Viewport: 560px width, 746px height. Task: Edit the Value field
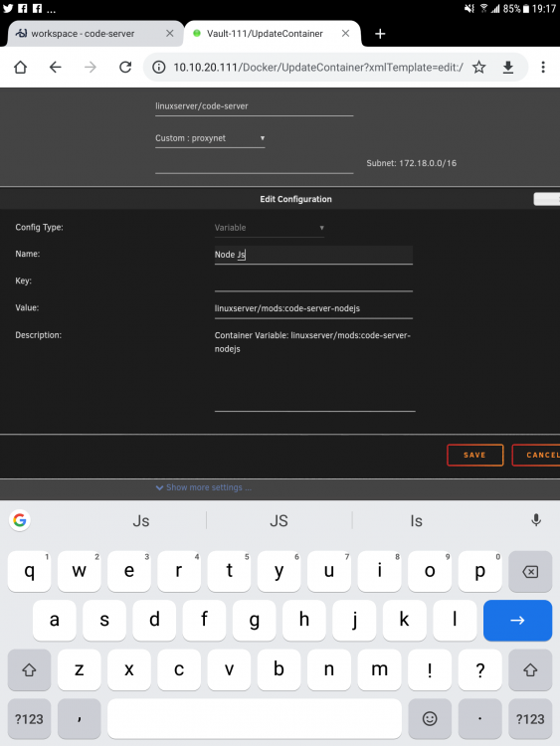tap(313, 308)
